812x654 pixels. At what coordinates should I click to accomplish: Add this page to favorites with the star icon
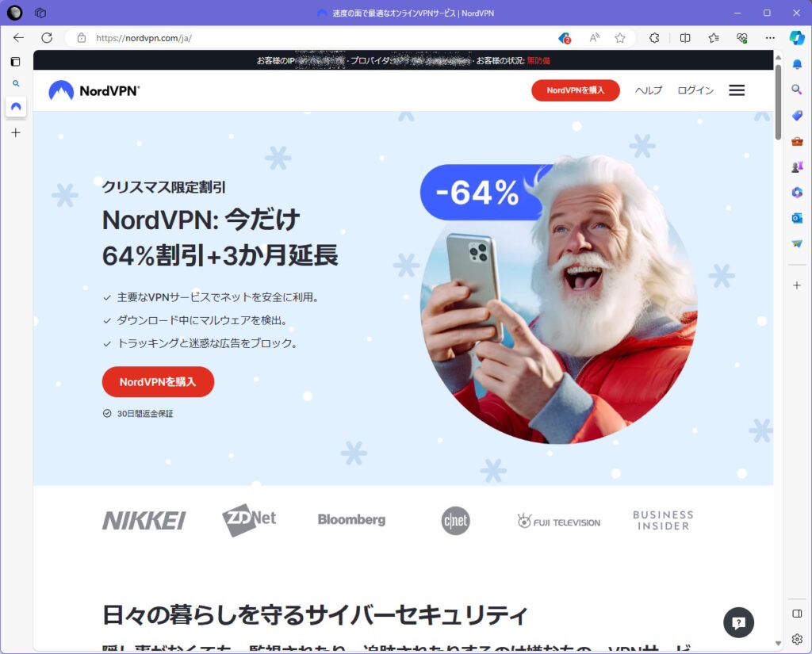coord(620,38)
